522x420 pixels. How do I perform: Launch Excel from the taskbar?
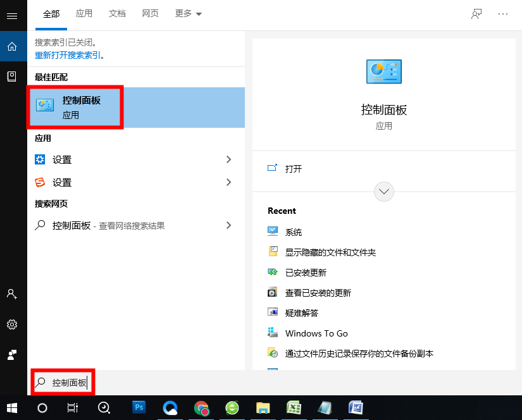(x=294, y=408)
